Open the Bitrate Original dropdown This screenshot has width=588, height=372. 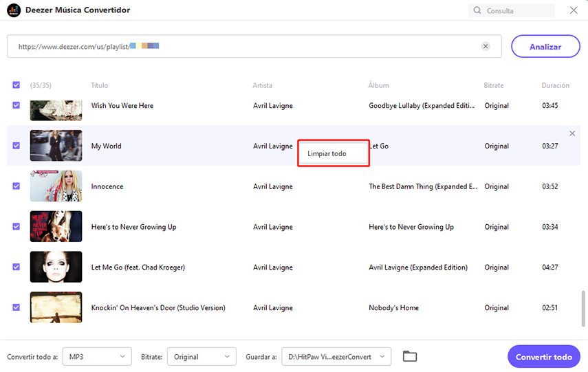(x=202, y=356)
